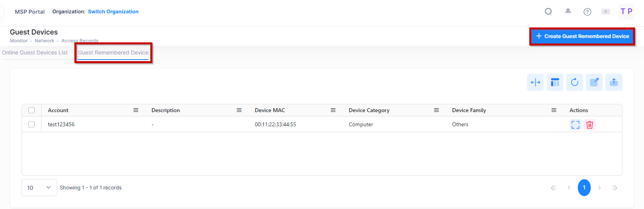Refresh the guest remembered device table
The image size is (644, 209).
tap(574, 82)
